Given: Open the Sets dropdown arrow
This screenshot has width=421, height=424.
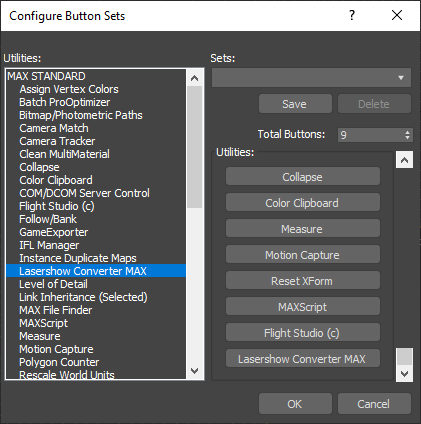Looking at the screenshot, I should point(401,78).
